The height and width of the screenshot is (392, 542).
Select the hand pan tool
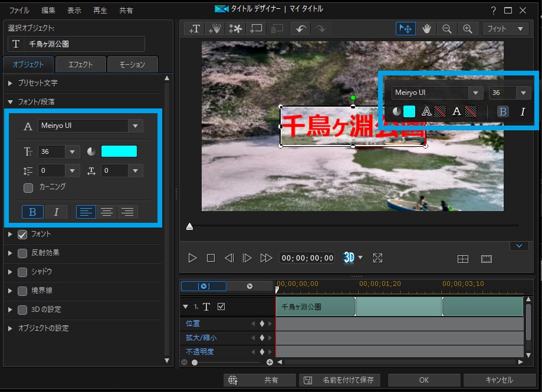pyautogui.click(x=426, y=28)
